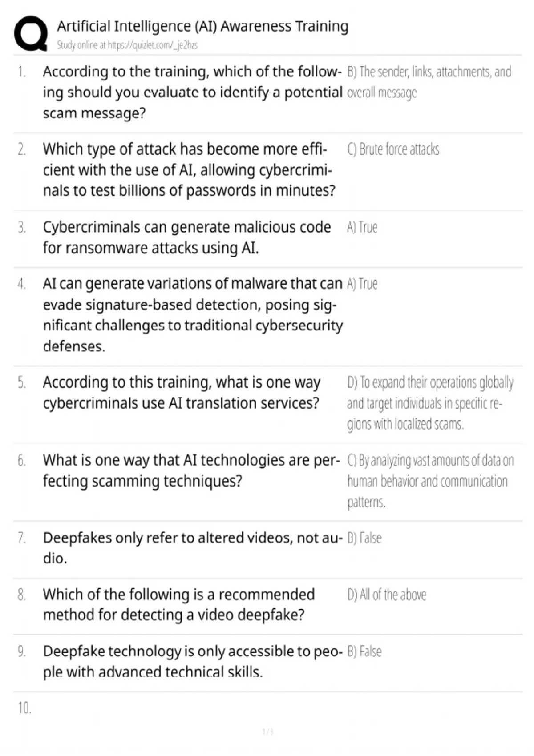
Task: Select question 1 about scam messages
Action: coord(192,92)
